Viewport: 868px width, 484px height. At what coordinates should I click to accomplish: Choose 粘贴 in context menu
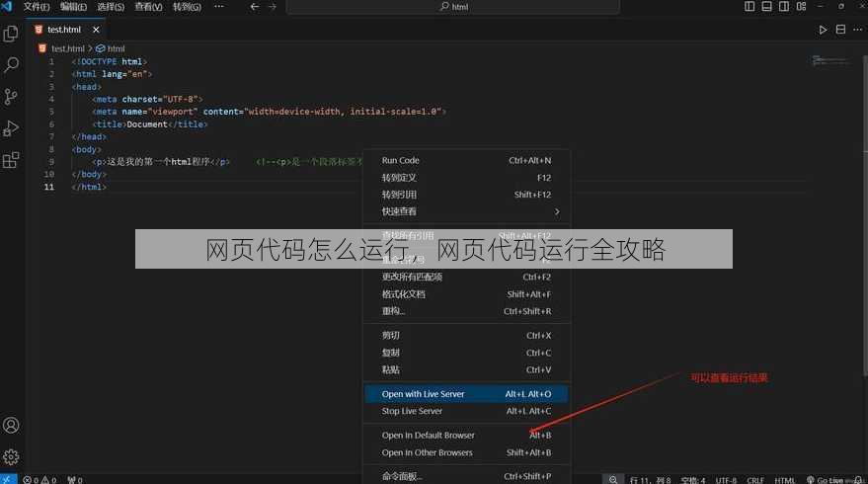pos(466,370)
